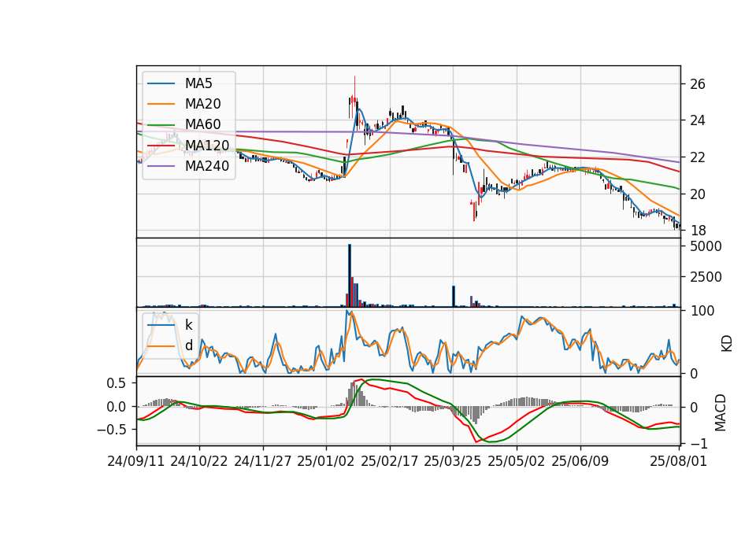
Task: Click the 25/01/02 date axis label
Action: [326, 461]
